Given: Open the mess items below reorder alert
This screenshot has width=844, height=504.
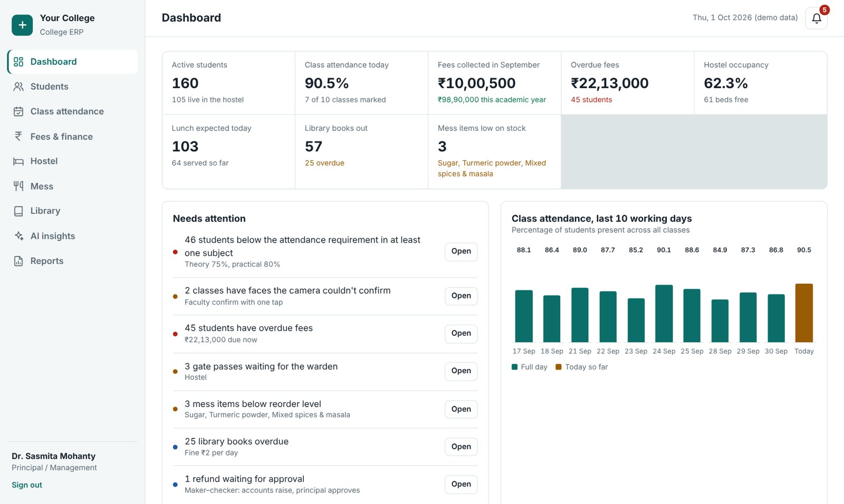Looking at the screenshot, I should [x=461, y=409].
